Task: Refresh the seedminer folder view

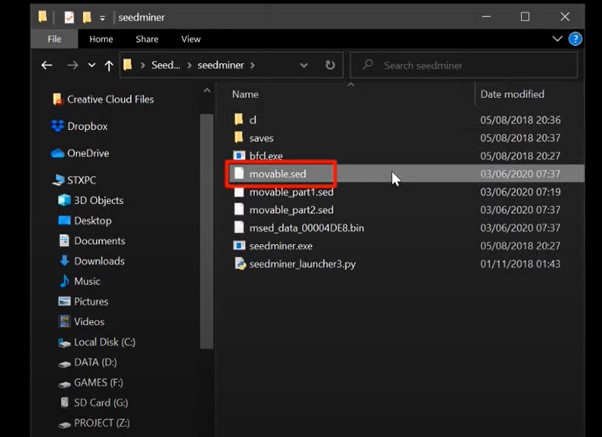Action: (330, 65)
